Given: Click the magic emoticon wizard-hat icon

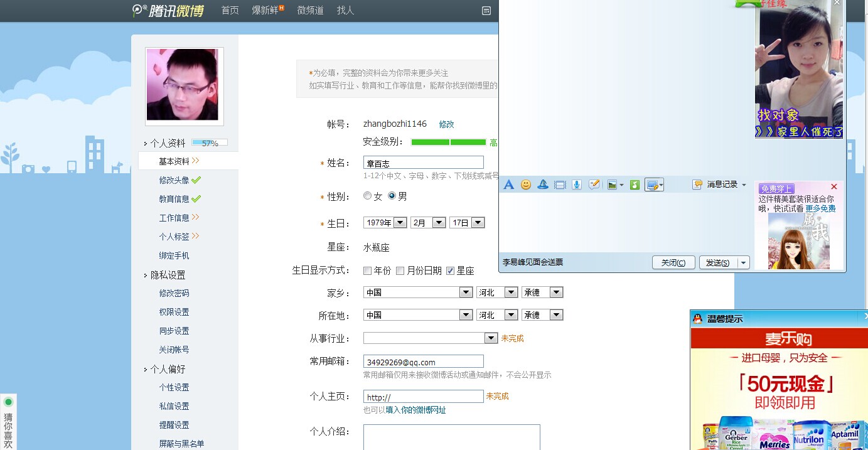Looking at the screenshot, I should 543,185.
